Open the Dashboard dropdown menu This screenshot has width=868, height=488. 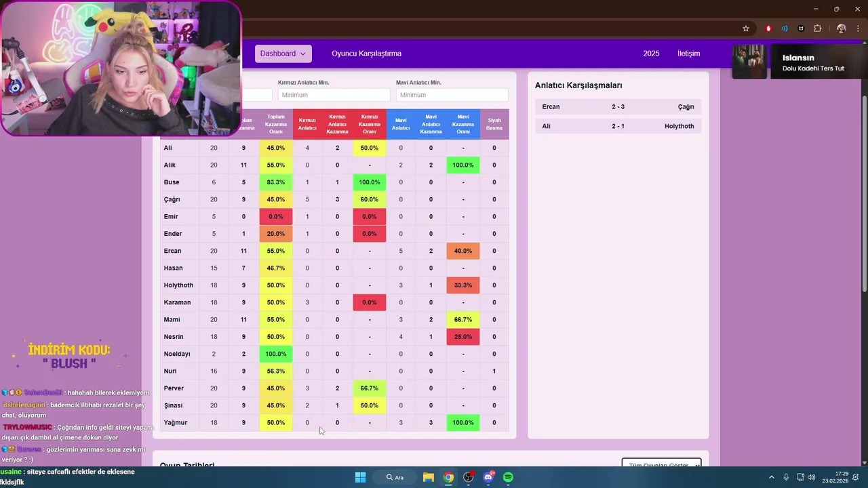[283, 54]
